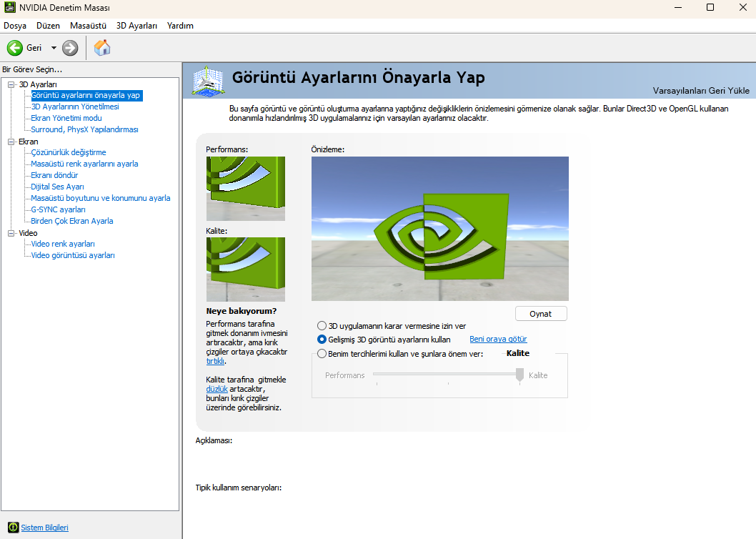
Task: Click Beni oraya götür link
Action: (x=498, y=340)
